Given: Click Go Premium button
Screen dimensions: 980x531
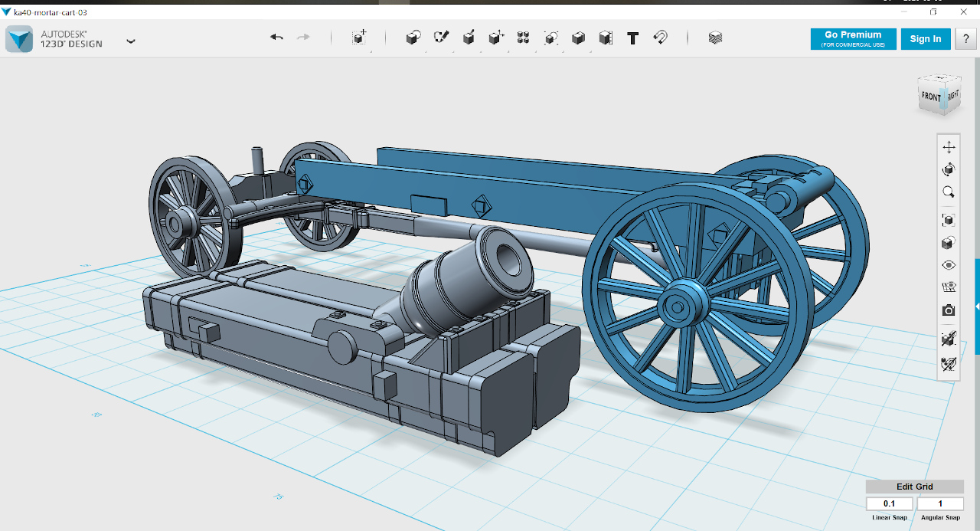Looking at the screenshot, I should (x=853, y=39).
